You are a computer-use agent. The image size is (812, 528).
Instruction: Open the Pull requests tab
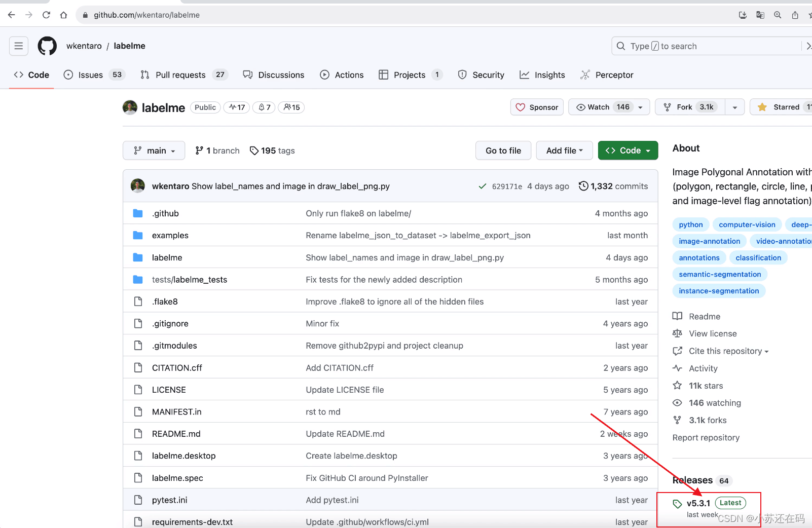coord(184,75)
